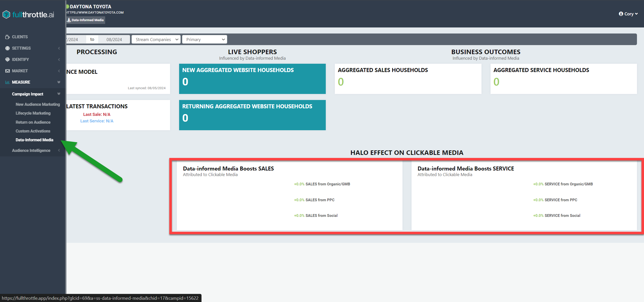Open Custom Activations link
This screenshot has height=302, width=644.
tap(33, 131)
